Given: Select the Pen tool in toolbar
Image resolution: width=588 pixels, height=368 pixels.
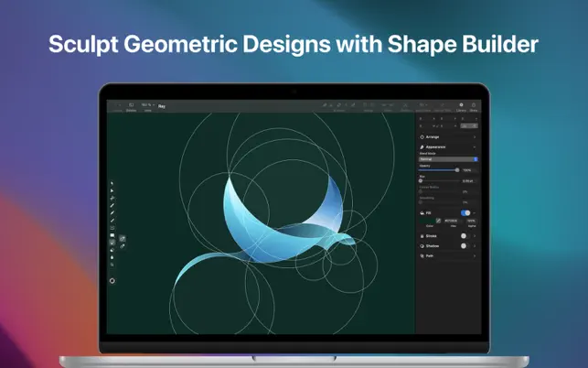Looking at the screenshot, I should point(112,199).
